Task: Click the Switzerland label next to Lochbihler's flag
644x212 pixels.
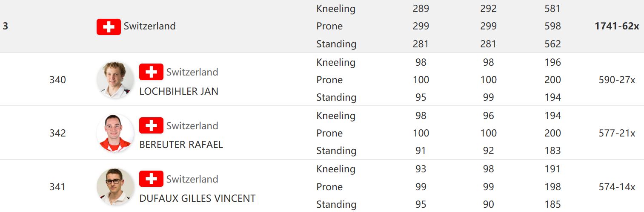Action: tap(192, 72)
